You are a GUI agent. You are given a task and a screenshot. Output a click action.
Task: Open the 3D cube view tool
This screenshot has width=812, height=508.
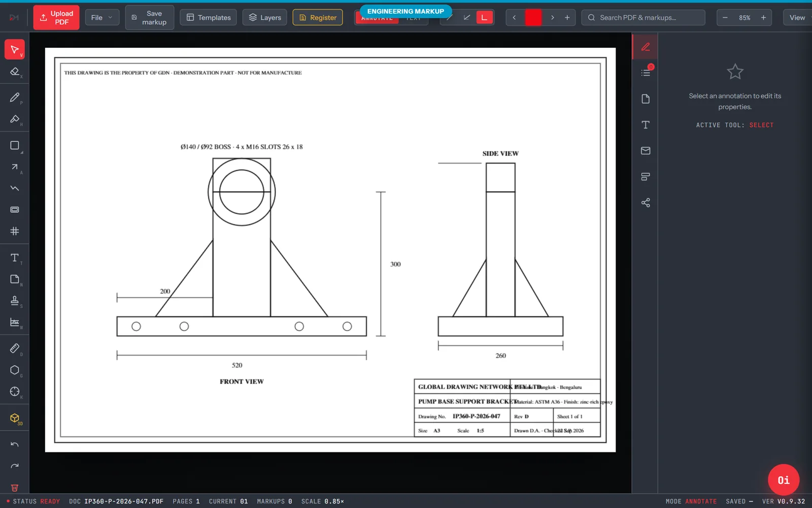(15, 418)
